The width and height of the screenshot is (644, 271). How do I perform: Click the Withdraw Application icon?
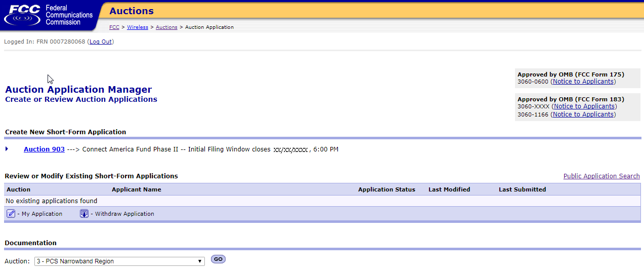[84, 214]
